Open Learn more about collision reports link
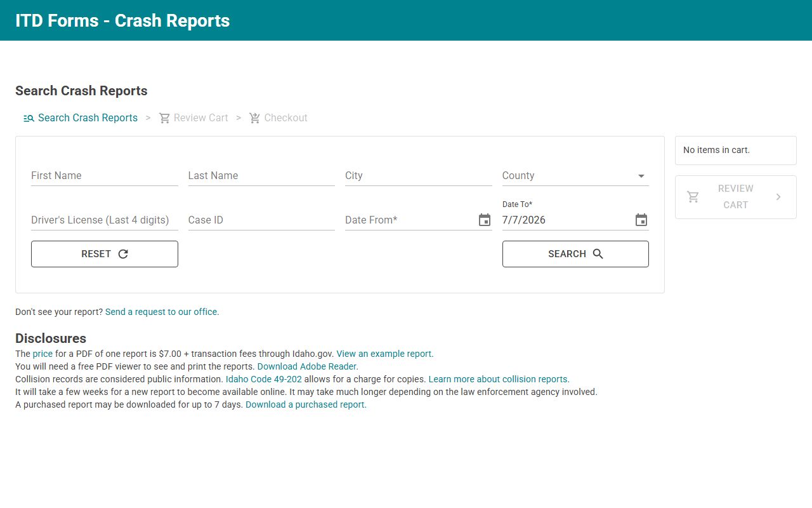812x508 pixels. coord(499,379)
